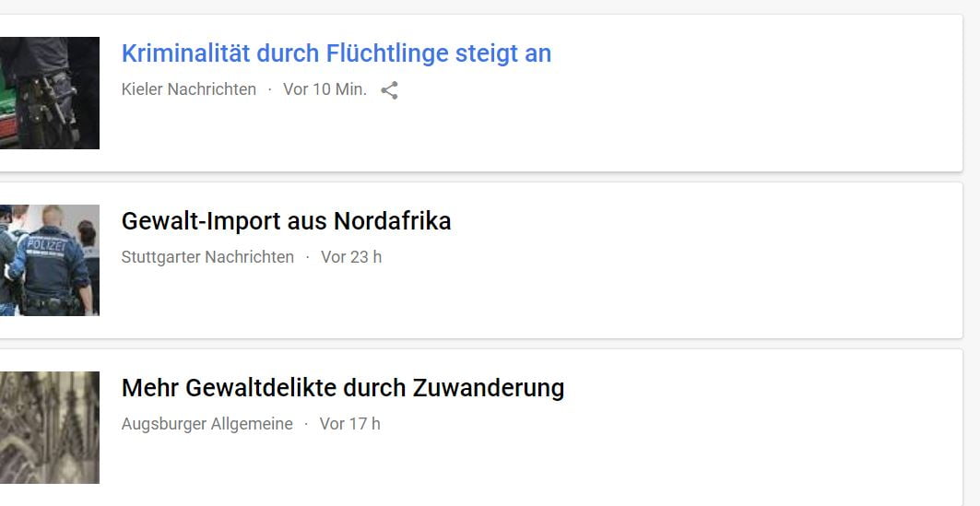Open the Mehr Gewaltdelikte durch Zuwanderung article
Image resolution: width=980 pixels, height=506 pixels.
(x=342, y=388)
